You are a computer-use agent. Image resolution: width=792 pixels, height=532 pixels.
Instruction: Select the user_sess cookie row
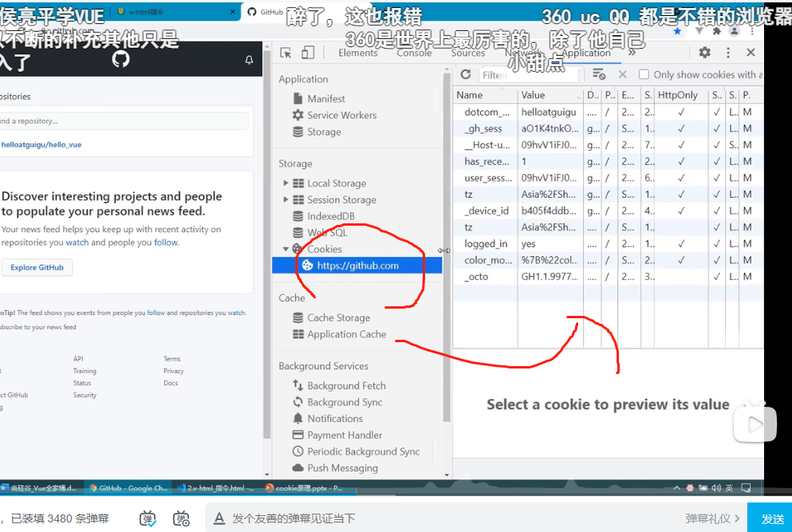[x=608, y=178]
